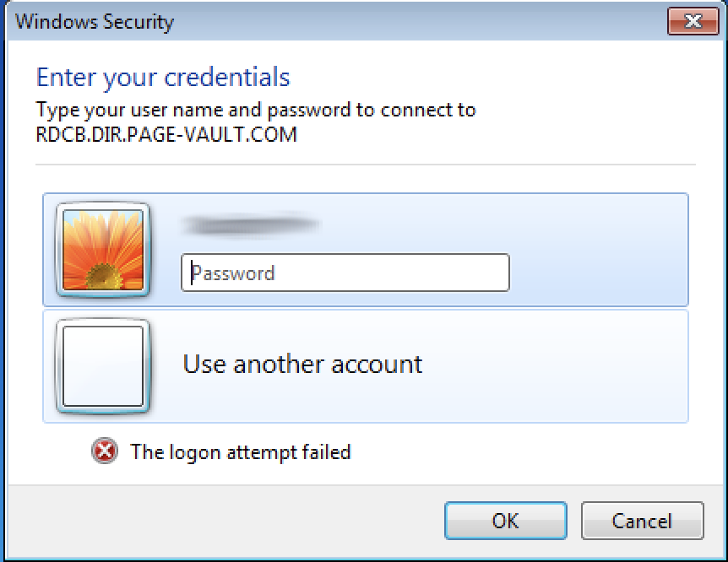Click empty space inside the password box
This screenshot has height=562, width=728.
(x=393, y=273)
